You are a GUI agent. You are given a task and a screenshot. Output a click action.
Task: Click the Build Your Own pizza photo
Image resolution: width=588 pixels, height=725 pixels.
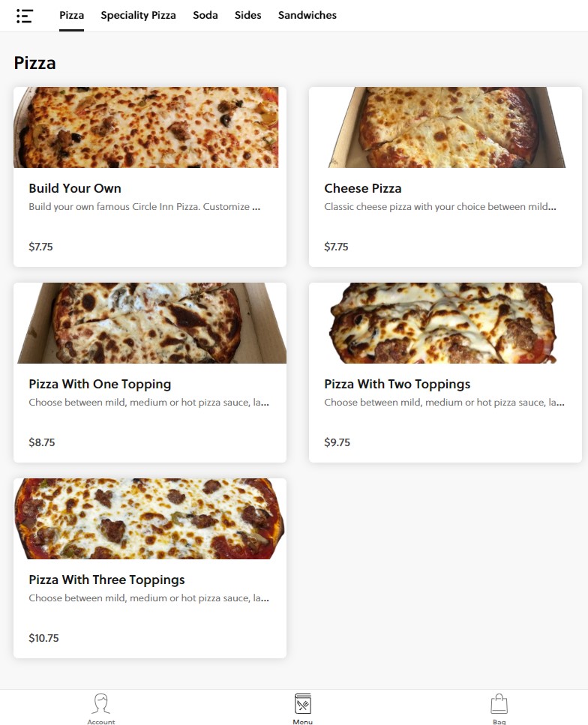coord(146,127)
